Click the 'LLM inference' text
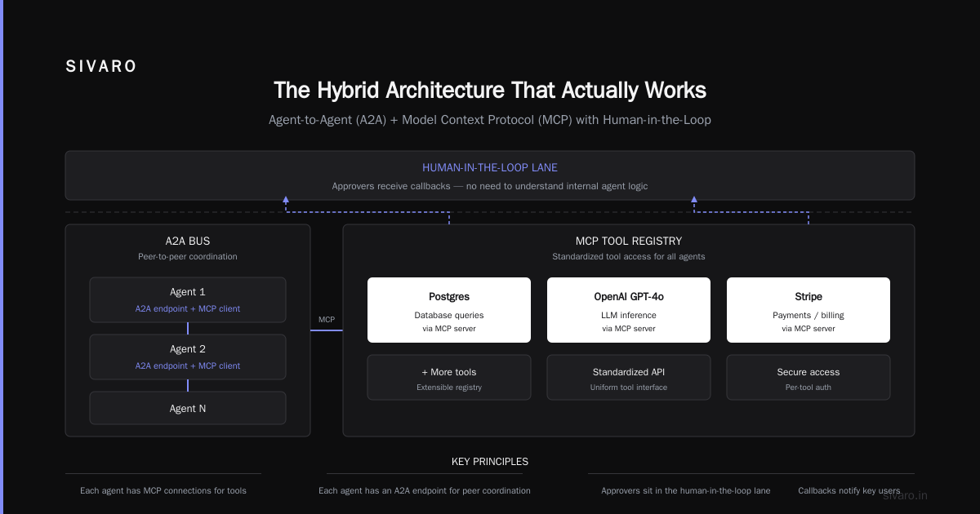The width and height of the screenshot is (980, 514). [629, 315]
